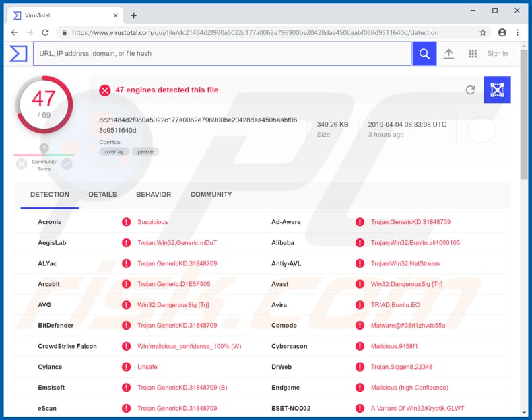The image size is (532, 420).
Task: Click the community score question mark icon
Action: click(x=44, y=148)
